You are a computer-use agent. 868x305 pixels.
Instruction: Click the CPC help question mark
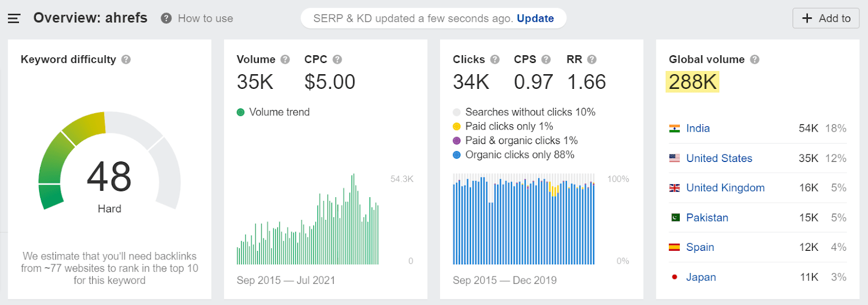coord(337,60)
